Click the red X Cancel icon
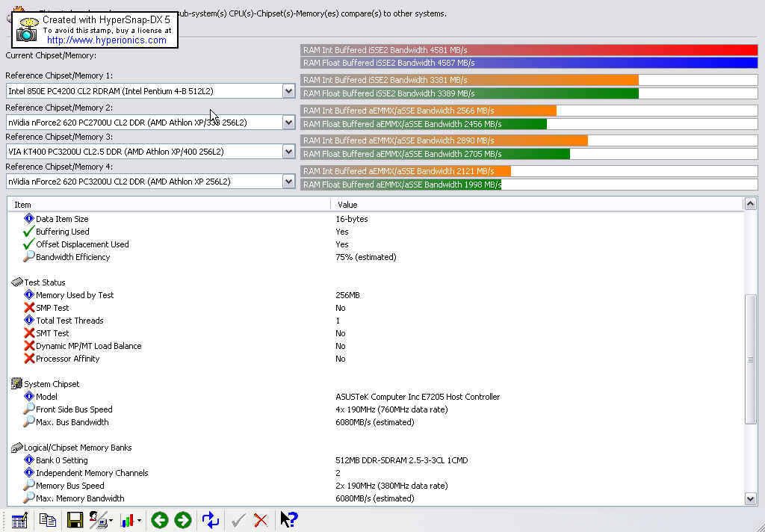 [x=261, y=520]
